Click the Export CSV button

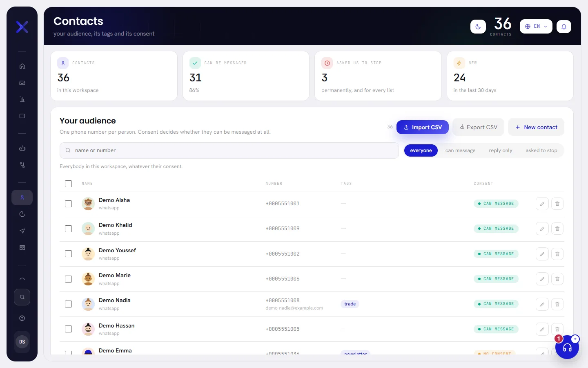(479, 127)
